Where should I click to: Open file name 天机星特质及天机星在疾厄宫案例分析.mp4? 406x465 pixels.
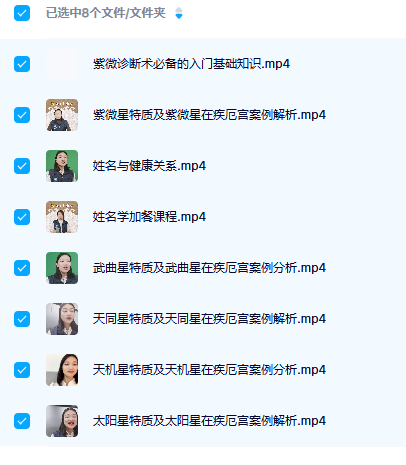209,370
